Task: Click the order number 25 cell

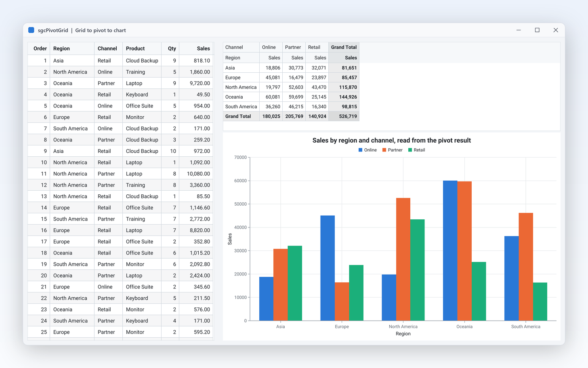Action: click(39, 332)
